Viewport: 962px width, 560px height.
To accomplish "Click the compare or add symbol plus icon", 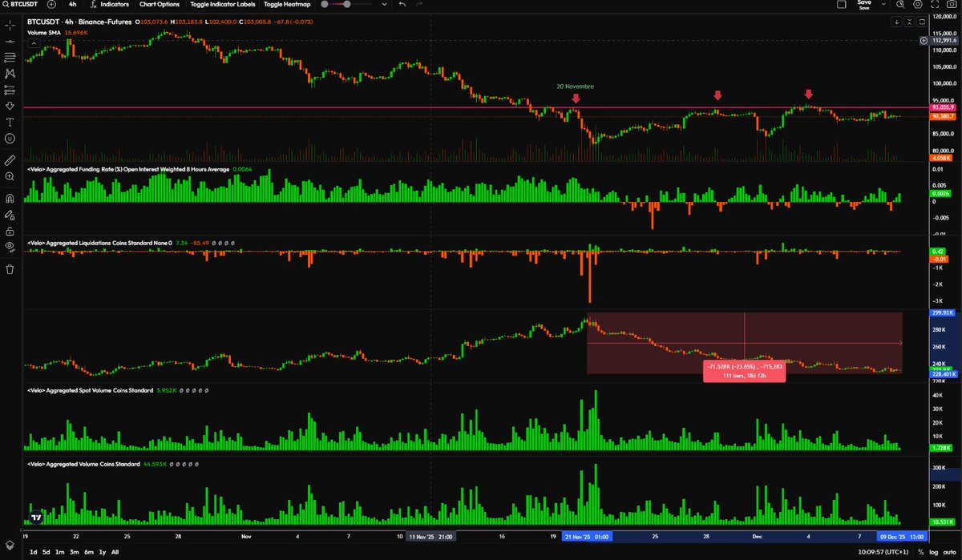I will (x=53, y=4).
